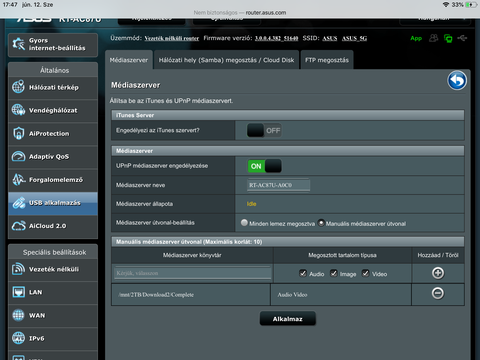Open Adaptív QoS page
The width and height of the screenshot is (480, 360).
(x=53, y=156)
